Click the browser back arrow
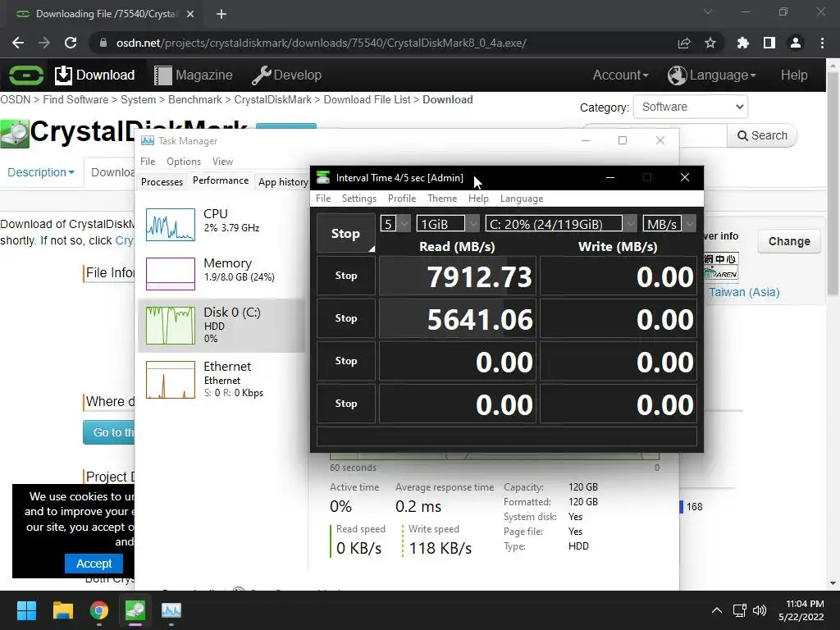840x630 pixels. coord(18,43)
